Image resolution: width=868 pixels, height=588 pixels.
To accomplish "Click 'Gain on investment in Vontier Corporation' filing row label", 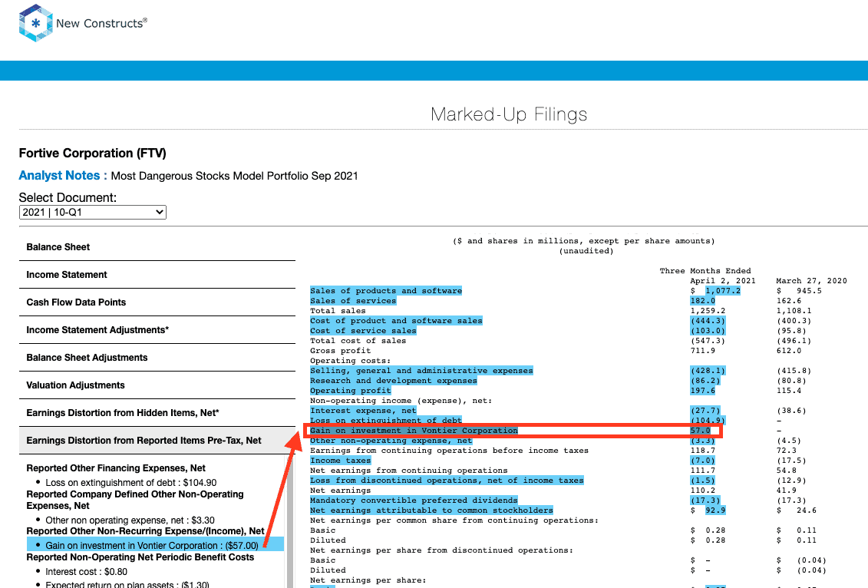I will tap(414, 430).
